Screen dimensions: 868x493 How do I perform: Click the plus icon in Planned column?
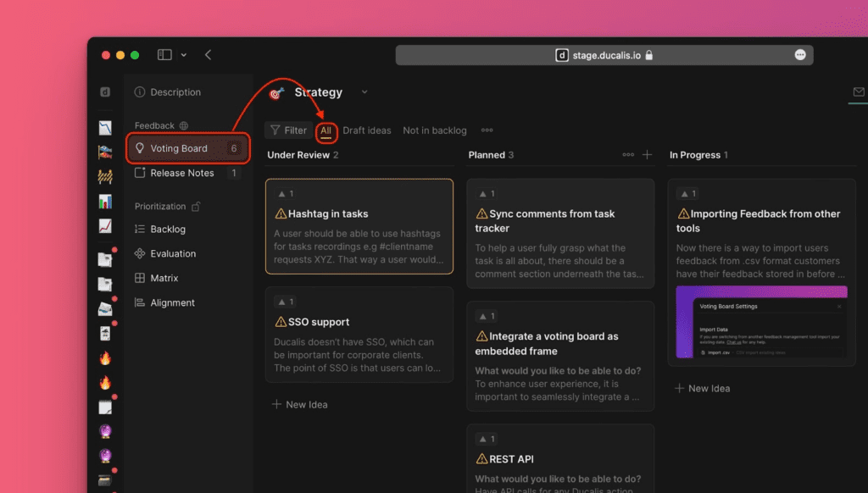point(648,155)
